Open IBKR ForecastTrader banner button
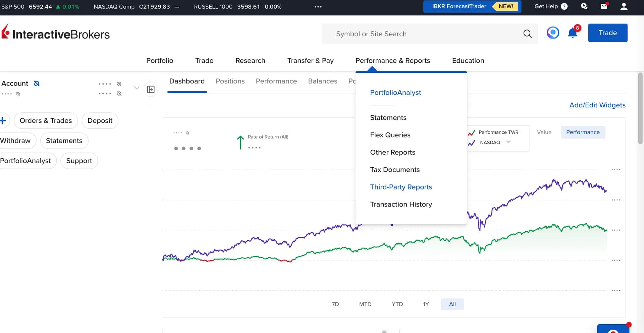 472,6
